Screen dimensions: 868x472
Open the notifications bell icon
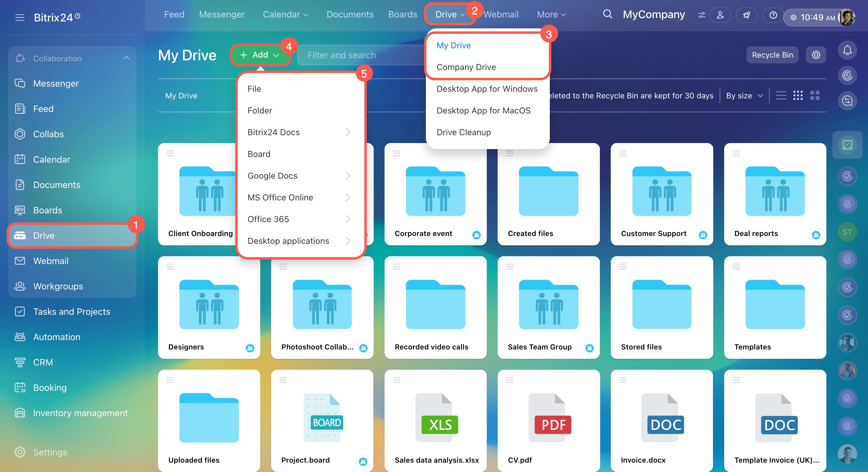tap(847, 51)
